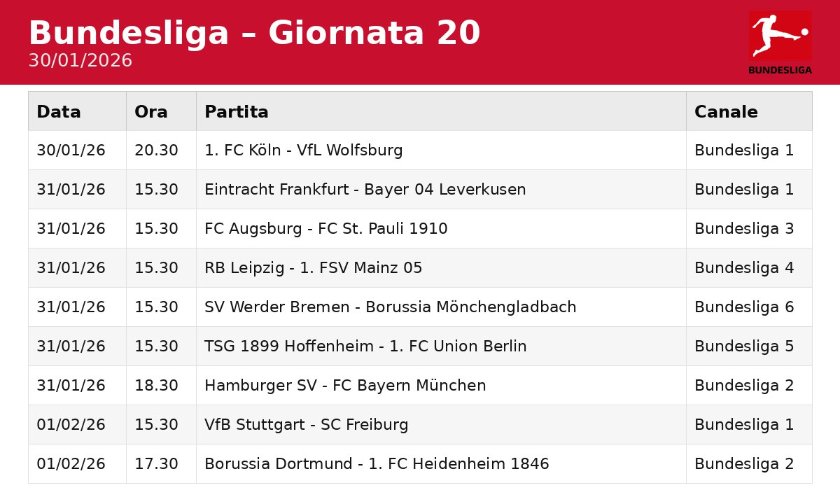Click the Bundesliga logo icon
This screenshot has width=840, height=504.
point(780,42)
